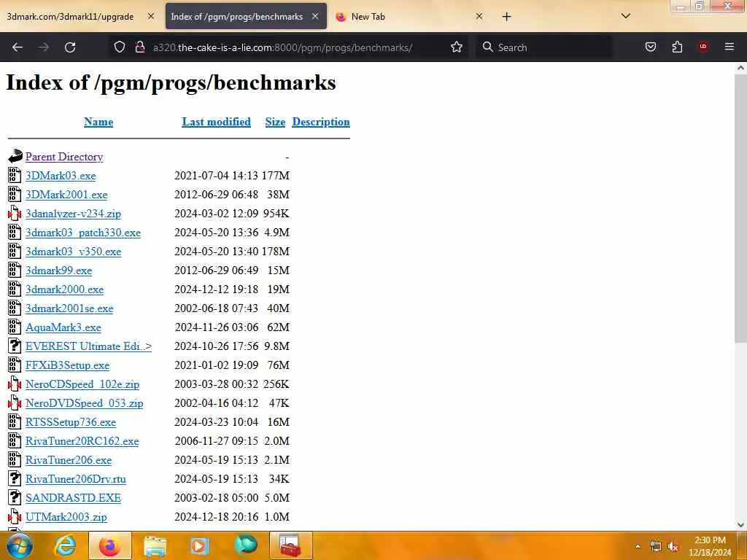The width and height of the screenshot is (747, 560).
Task: Click the padlock site security icon
Action: click(140, 47)
